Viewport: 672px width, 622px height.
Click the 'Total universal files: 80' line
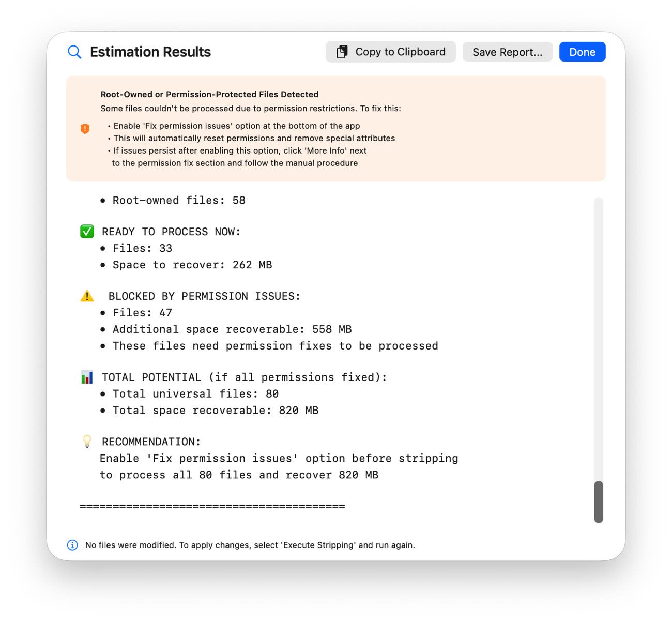[x=195, y=394]
